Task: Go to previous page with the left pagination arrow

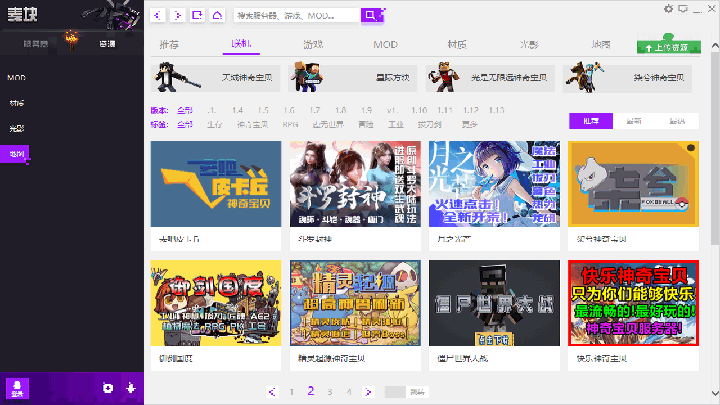Action: (x=272, y=392)
